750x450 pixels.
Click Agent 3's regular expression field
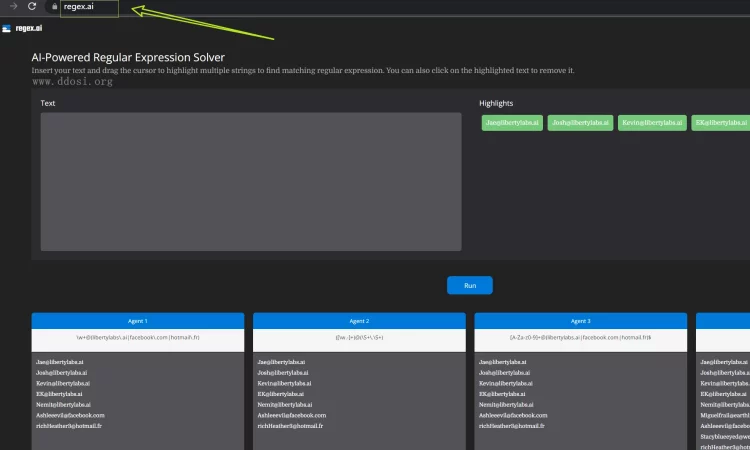[581, 340]
